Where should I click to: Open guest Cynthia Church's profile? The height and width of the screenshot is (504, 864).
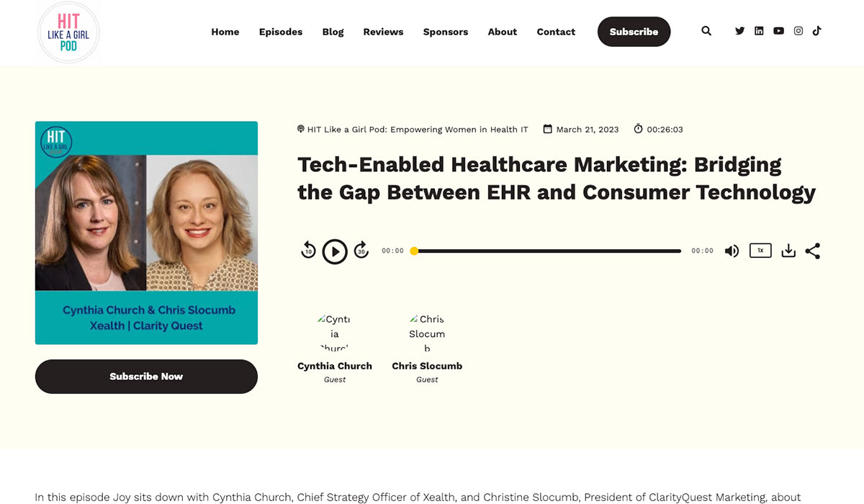335,366
